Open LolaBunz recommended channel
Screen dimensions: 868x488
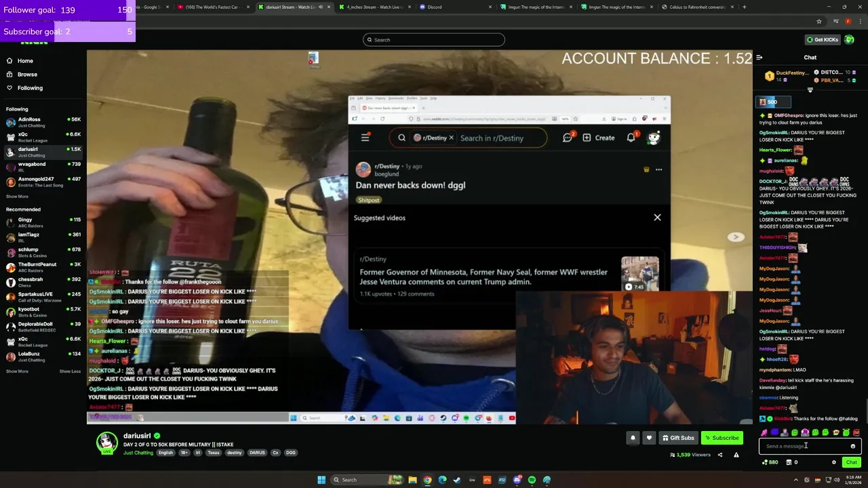pos(43,357)
